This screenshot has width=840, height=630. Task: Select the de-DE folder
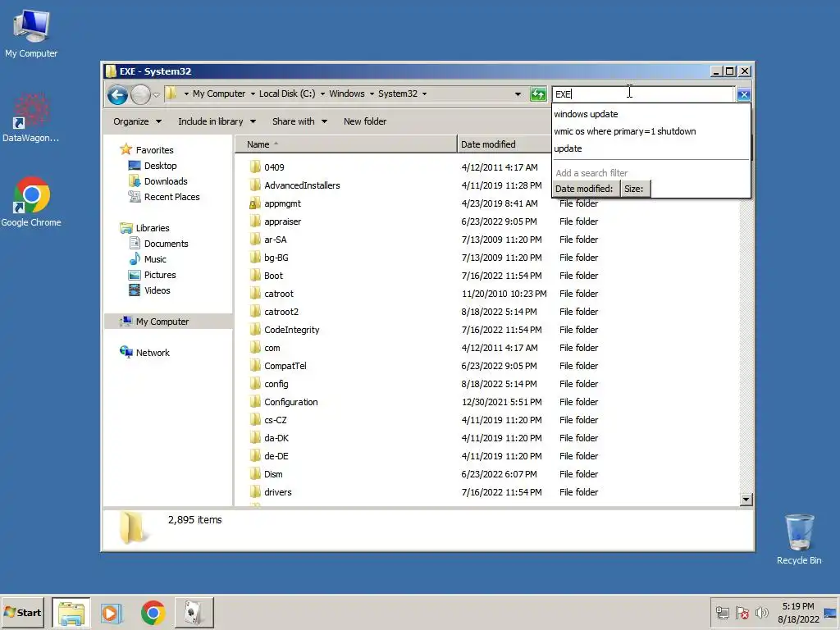coord(276,456)
